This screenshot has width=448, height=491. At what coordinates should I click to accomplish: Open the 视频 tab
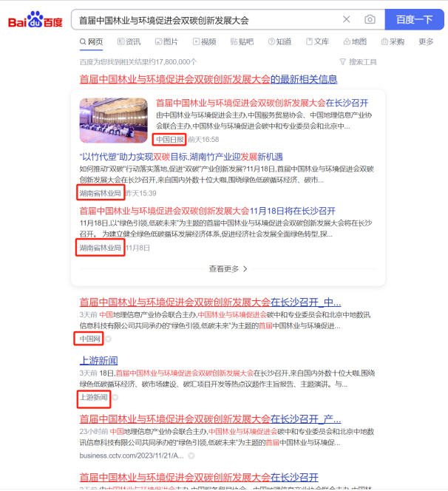205,41
